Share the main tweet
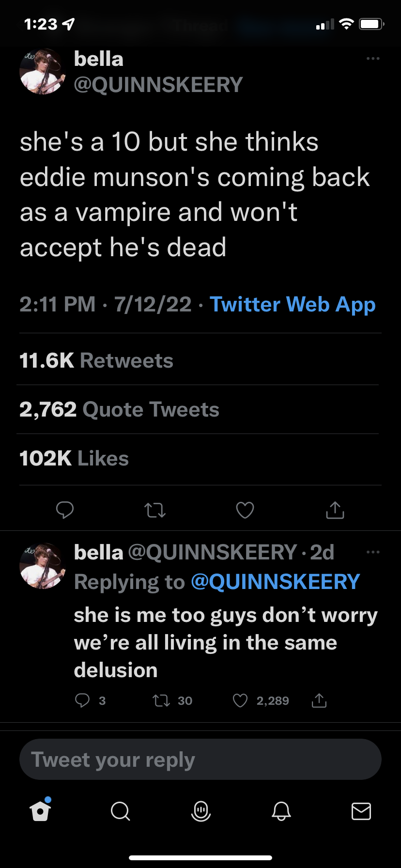 click(335, 510)
